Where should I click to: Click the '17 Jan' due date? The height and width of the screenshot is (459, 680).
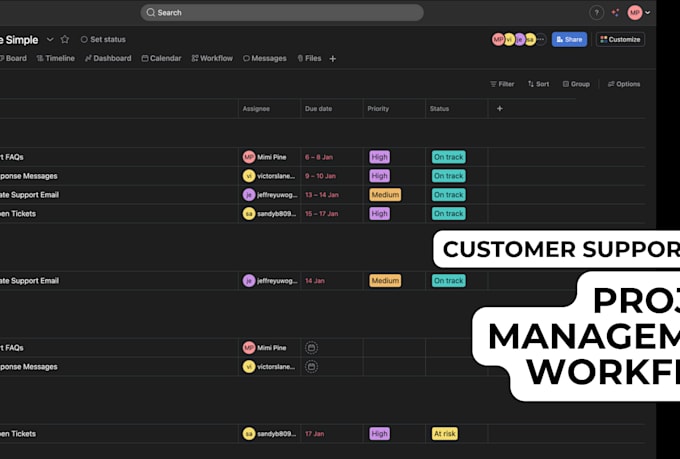pyautogui.click(x=315, y=433)
